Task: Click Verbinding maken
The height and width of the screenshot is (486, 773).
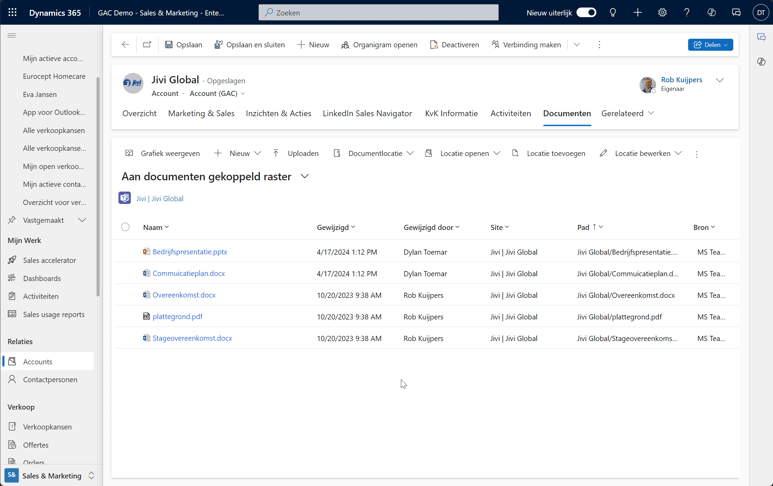Action: pos(527,44)
